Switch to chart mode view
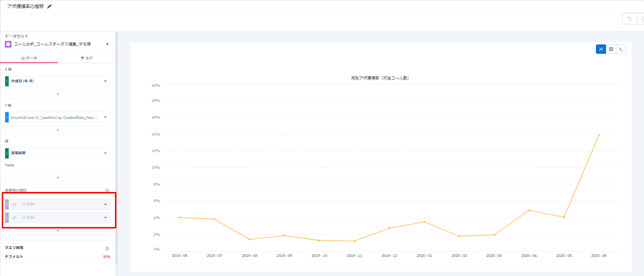The image size is (644, 276). [x=601, y=49]
